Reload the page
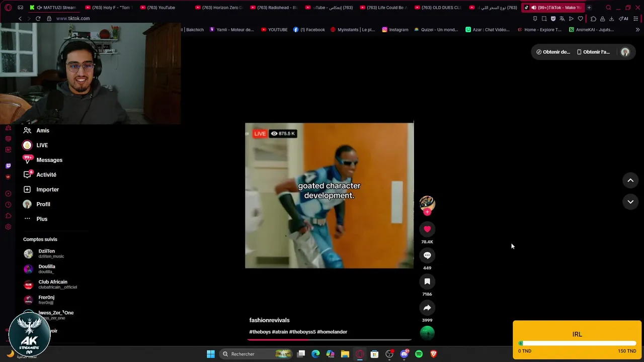 point(38,19)
